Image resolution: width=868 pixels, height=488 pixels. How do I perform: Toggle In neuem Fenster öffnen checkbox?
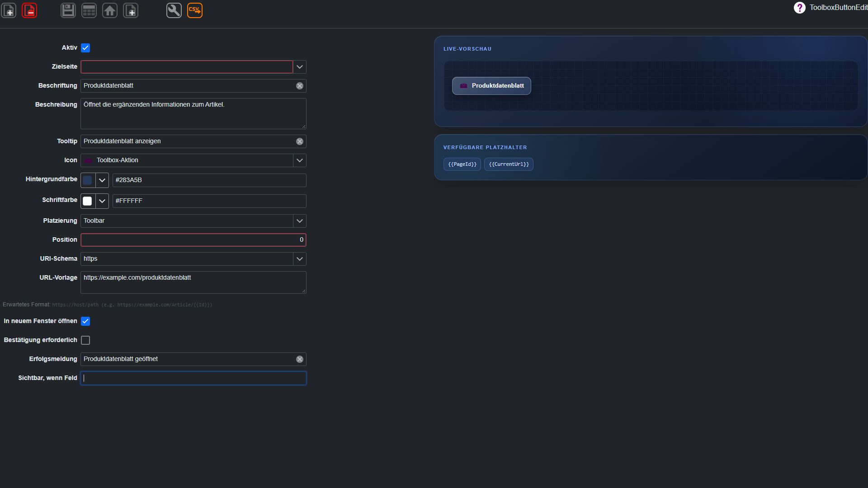pos(85,321)
